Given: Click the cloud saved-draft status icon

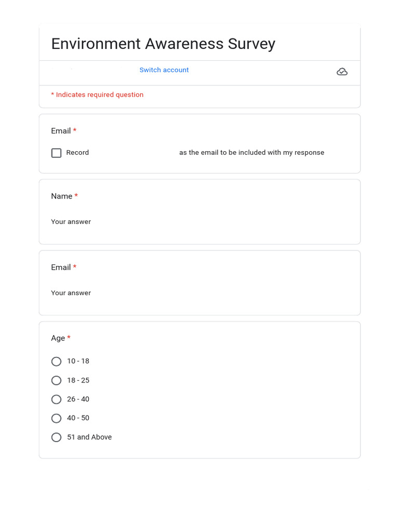Looking at the screenshot, I should (x=342, y=72).
